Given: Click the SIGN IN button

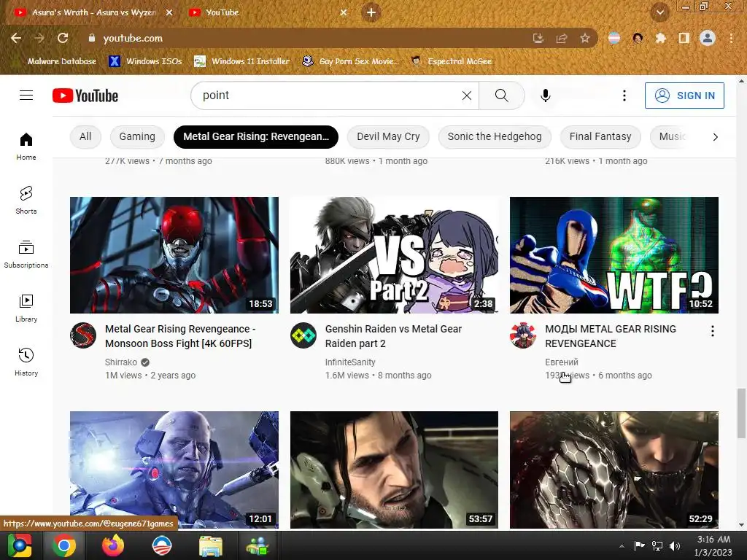Looking at the screenshot, I should pyautogui.click(x=684, y=96).
